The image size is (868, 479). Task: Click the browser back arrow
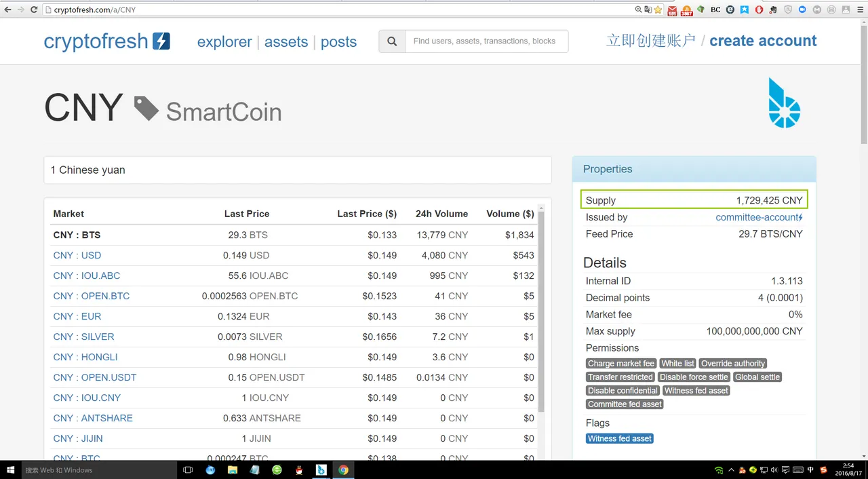7,9
